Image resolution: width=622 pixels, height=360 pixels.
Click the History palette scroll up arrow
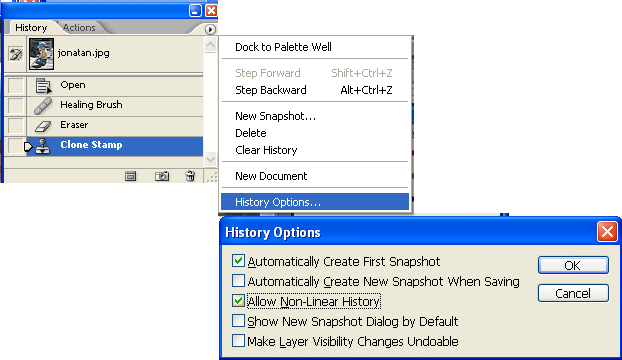point(210,44)
